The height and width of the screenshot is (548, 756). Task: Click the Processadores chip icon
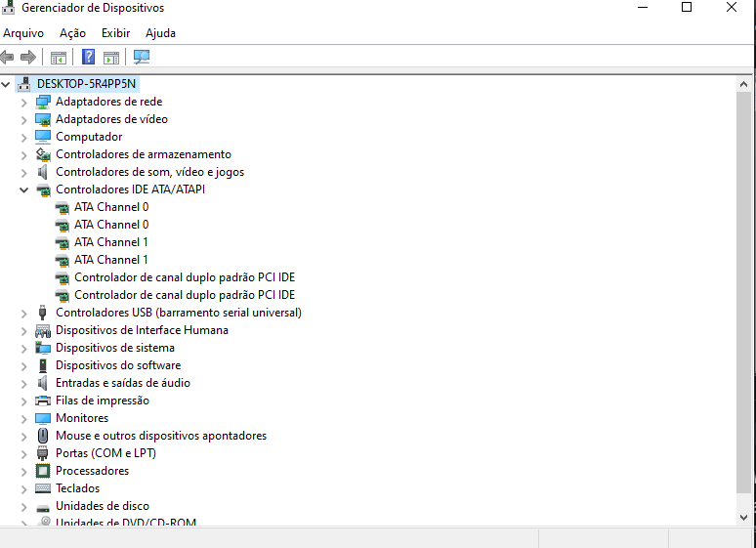(43, 471)
